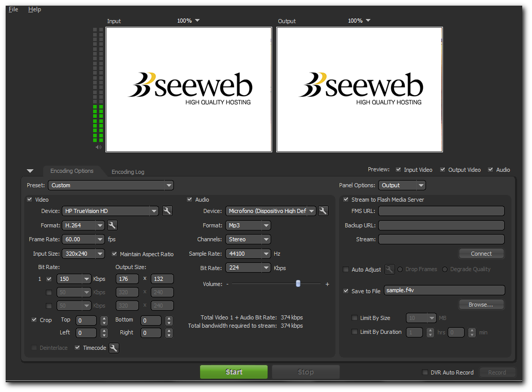Open audio Bit Rate 224 dropdown
The image size is (532, 392).
(x=248, y=268)
